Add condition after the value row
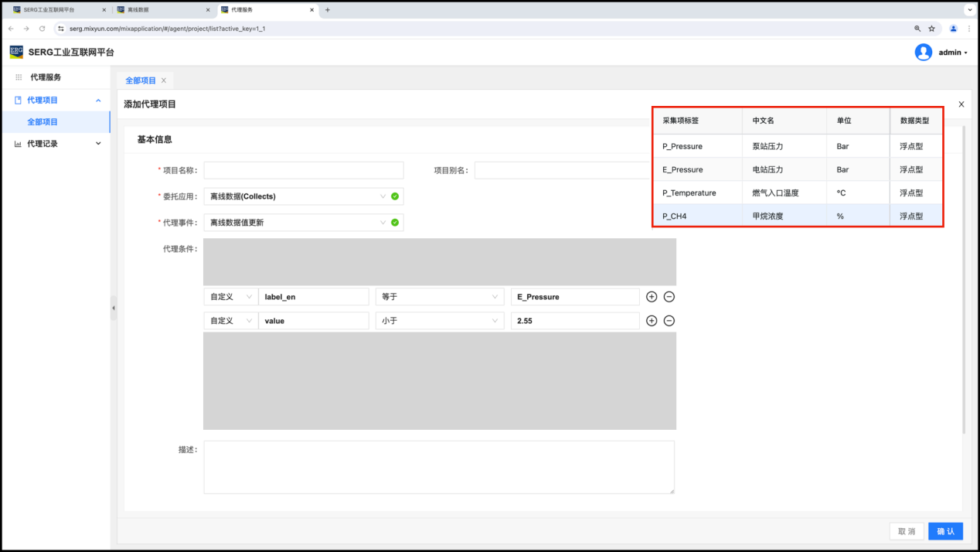The width and height of the screenshot is (980, 552). point(652,321)
